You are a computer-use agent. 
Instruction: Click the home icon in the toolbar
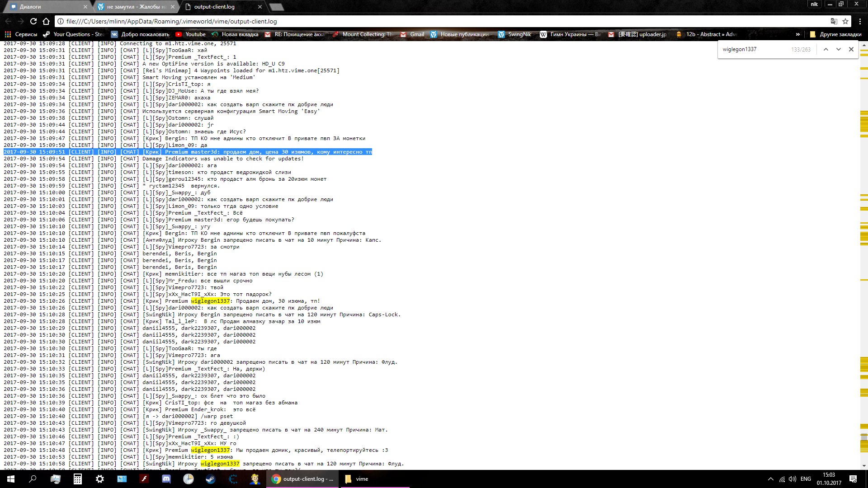[46, 21]
